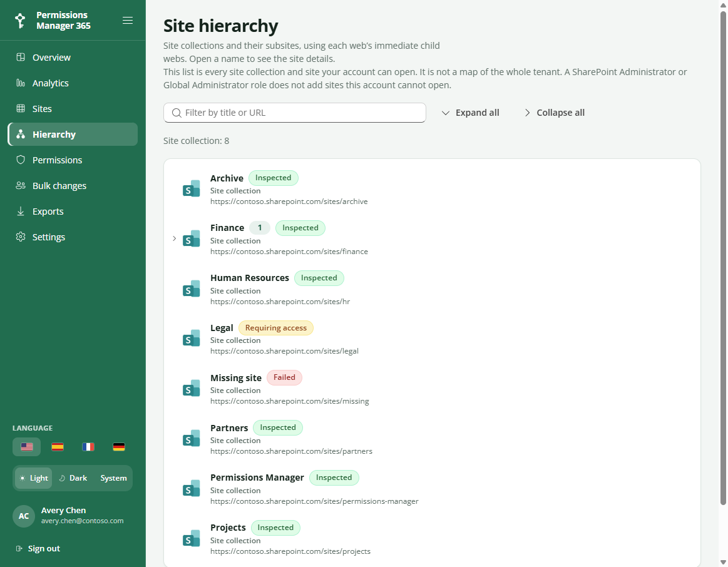Image resolution: width=728 pixels, height=567 pixels.
Task: Click the Inspected badge next to Partners
Action: point(278,428)
